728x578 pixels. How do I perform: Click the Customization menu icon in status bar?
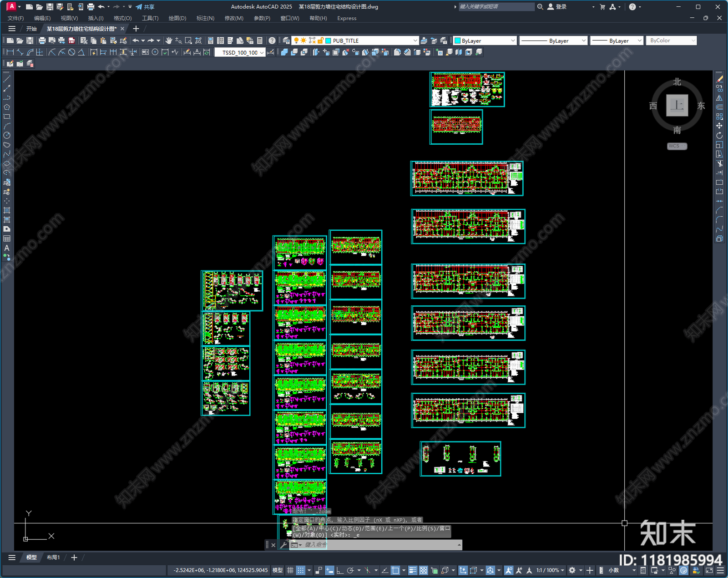(720, 570)
